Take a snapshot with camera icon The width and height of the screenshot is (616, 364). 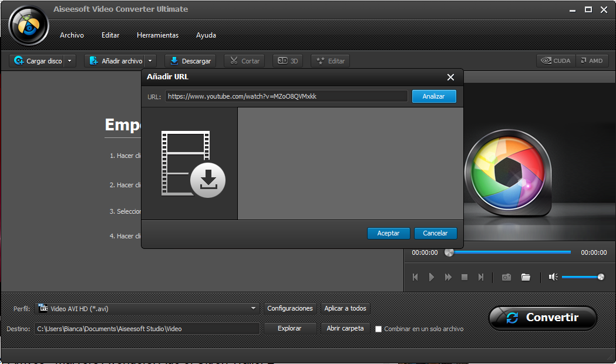[506, 277]
